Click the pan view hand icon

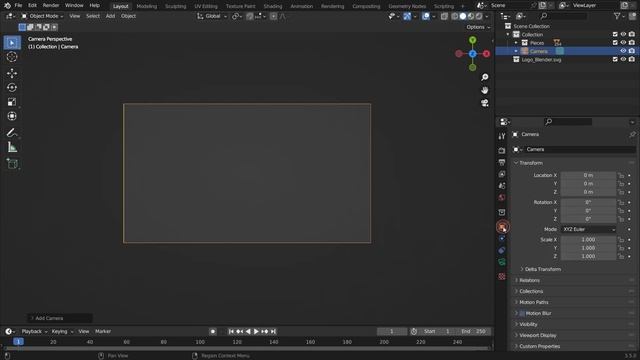click(484, 90)
